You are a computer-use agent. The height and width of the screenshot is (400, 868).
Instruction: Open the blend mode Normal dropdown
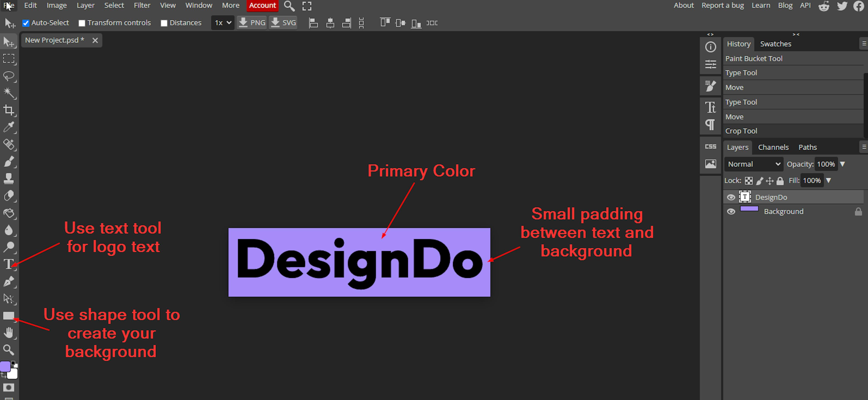[x=753, y=164]
